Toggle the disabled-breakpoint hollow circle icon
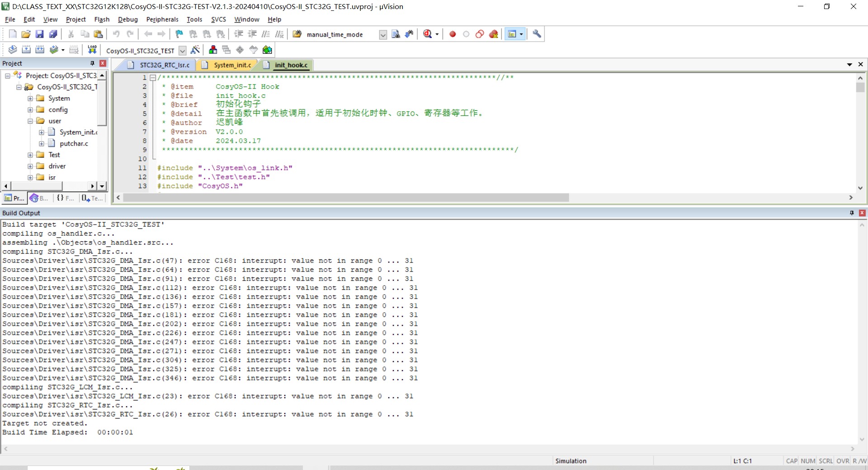Screen dimensions: 868x470 466,34
